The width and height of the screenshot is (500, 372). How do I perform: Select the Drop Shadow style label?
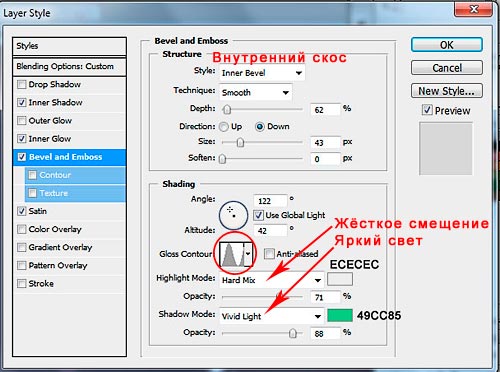[55, 84]
